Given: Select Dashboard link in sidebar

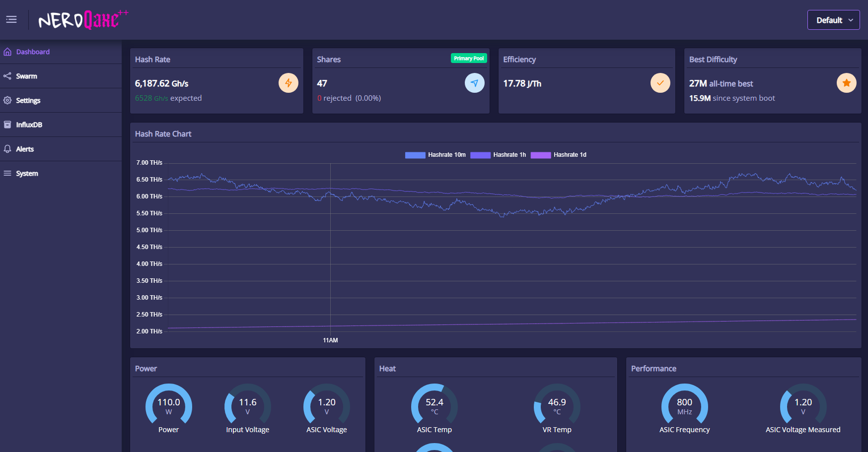Looking at the screenshot, I should tap(33, 52).
